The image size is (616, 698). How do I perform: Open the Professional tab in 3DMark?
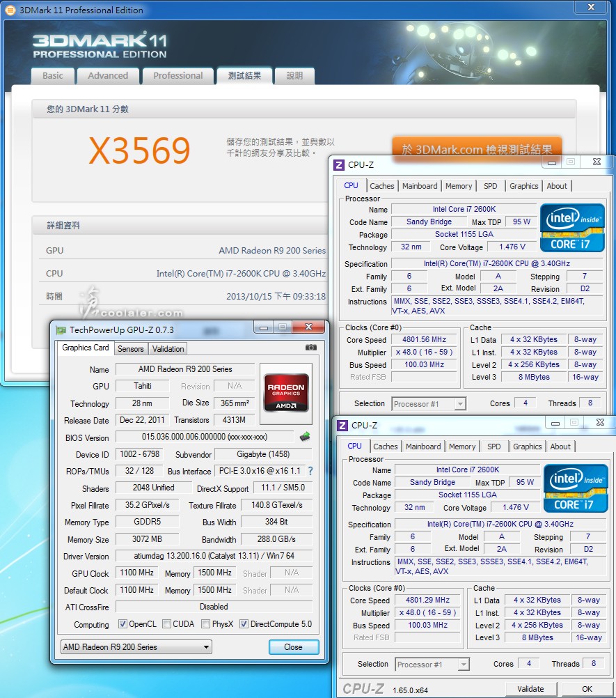178,76
